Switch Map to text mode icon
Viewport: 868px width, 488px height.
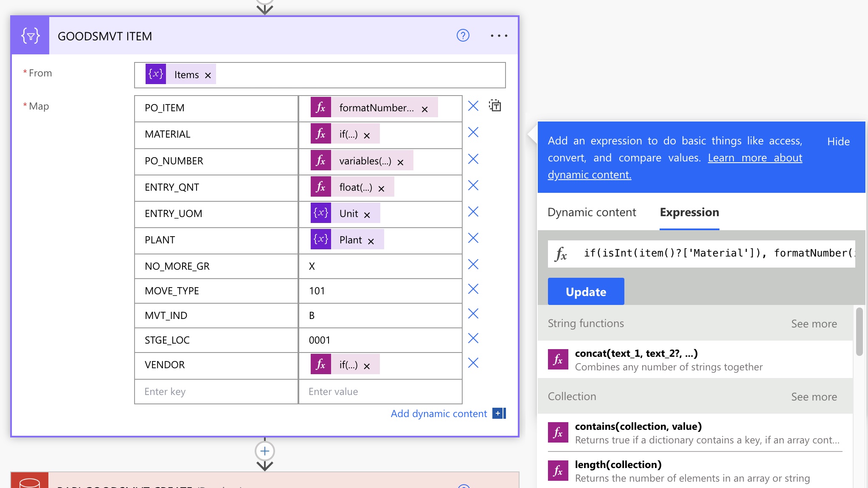[x=495, y=106]
